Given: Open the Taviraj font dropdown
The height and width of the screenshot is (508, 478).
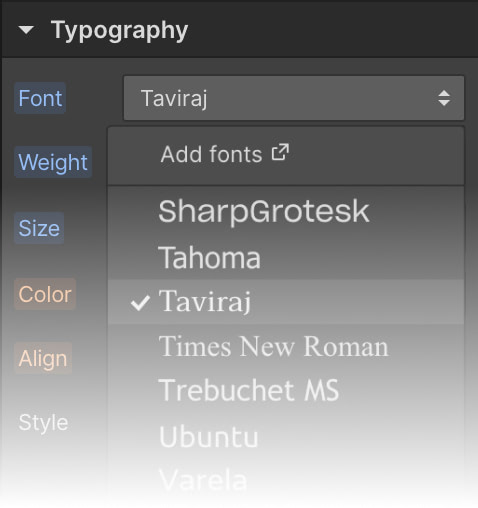Looking at the screenshot, I should tap(294, 98).
